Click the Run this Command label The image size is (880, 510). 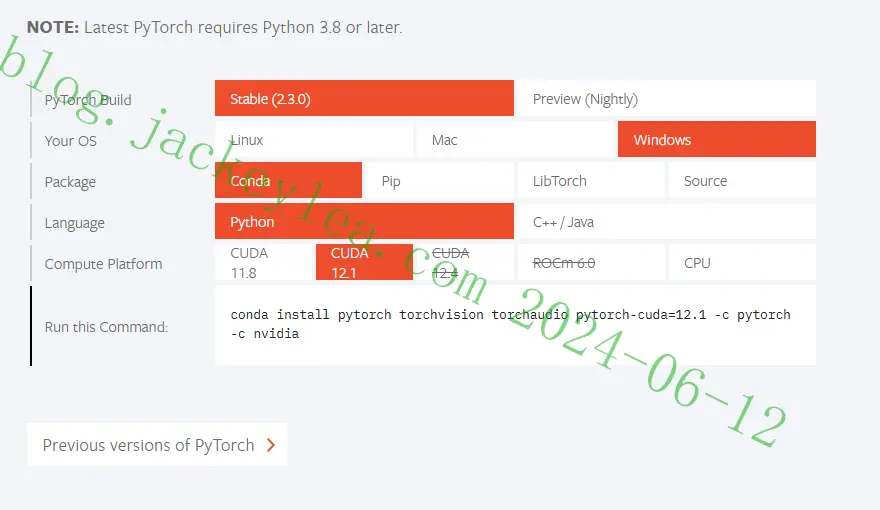coord(106,327)
